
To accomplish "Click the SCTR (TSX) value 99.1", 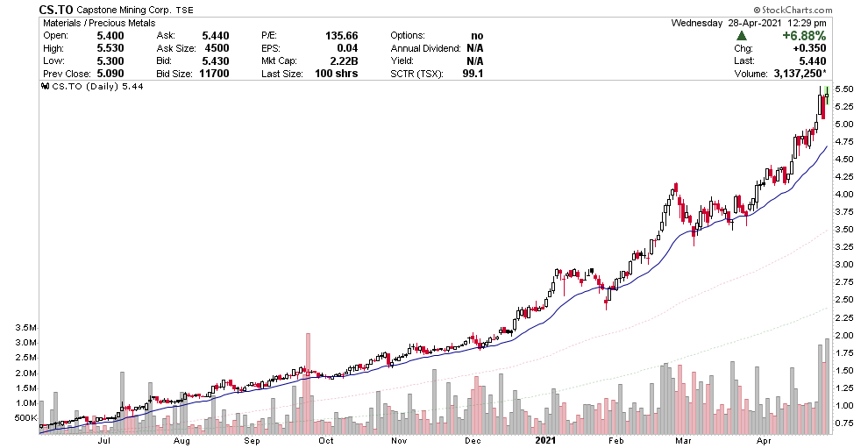I will [473, 74].
